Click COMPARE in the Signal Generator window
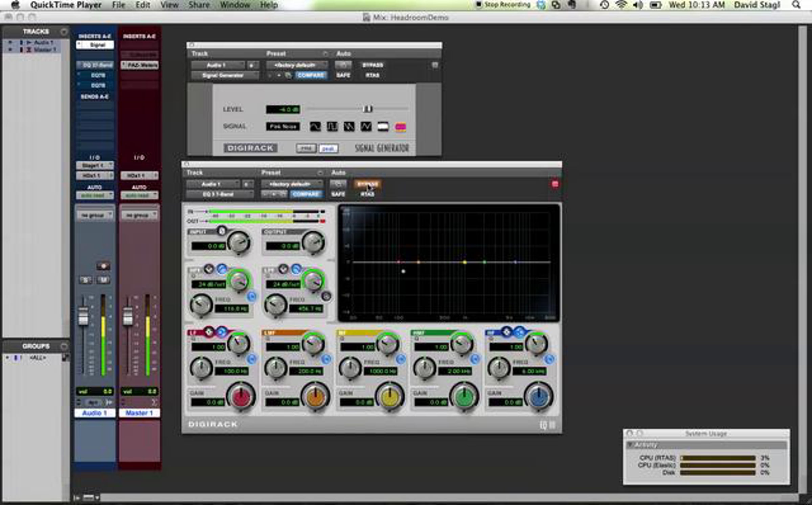Viewport: 812px width, 505px height. (311, 75)
